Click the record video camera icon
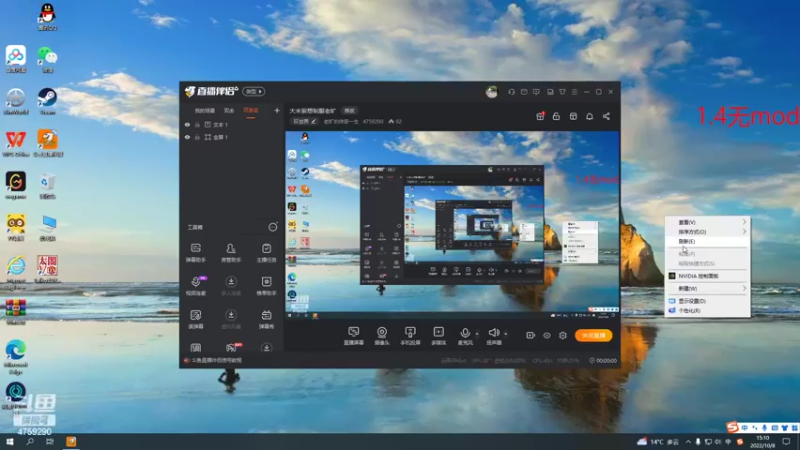 pyautogui.click(x=531, y=335)
